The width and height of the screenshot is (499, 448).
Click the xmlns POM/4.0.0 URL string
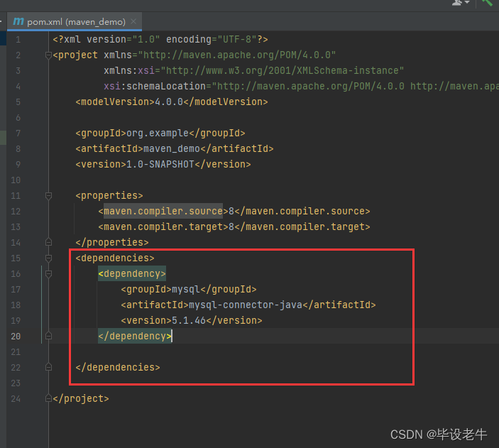[237, 55]
